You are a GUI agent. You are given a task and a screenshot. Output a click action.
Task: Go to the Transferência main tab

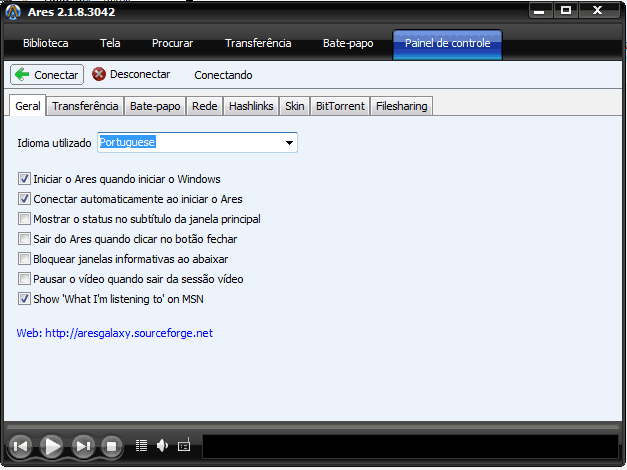pos(258,43)
